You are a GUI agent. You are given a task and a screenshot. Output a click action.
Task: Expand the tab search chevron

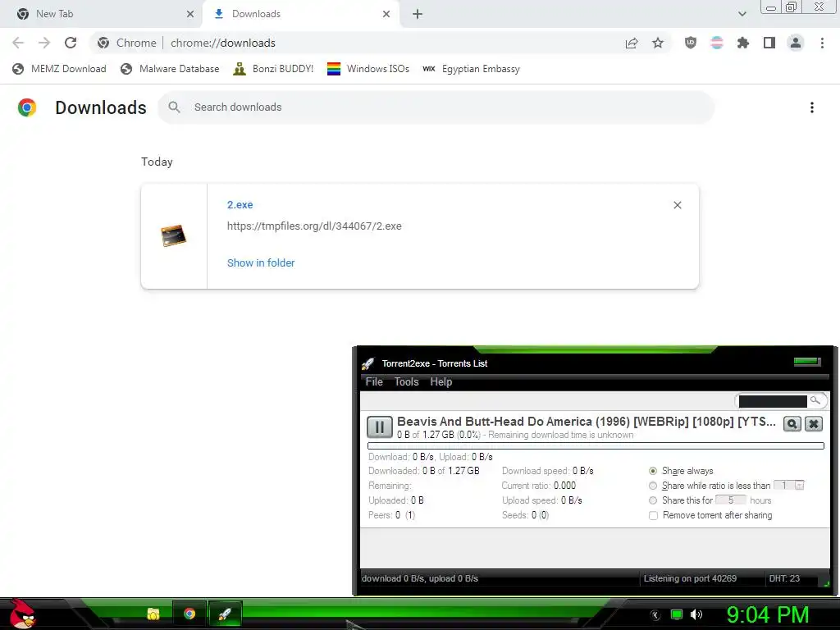pos(742,14)
